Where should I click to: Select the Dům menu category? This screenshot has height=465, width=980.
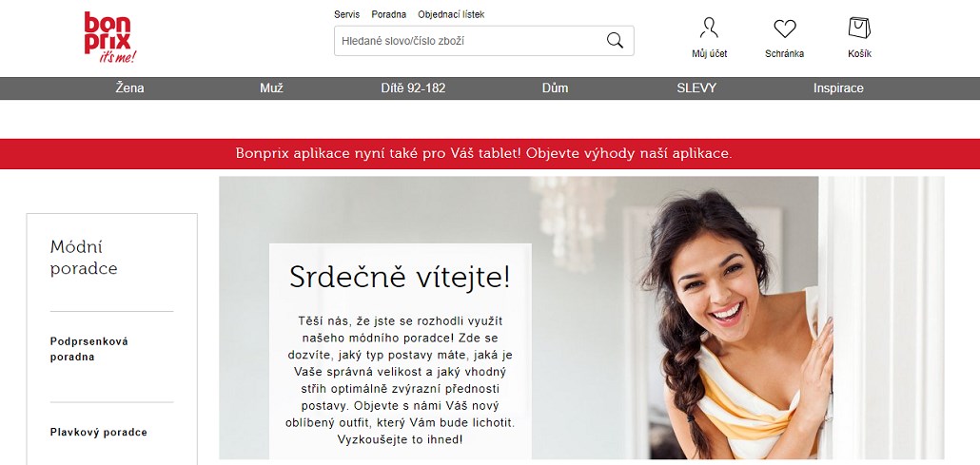(x=555, y=88)
